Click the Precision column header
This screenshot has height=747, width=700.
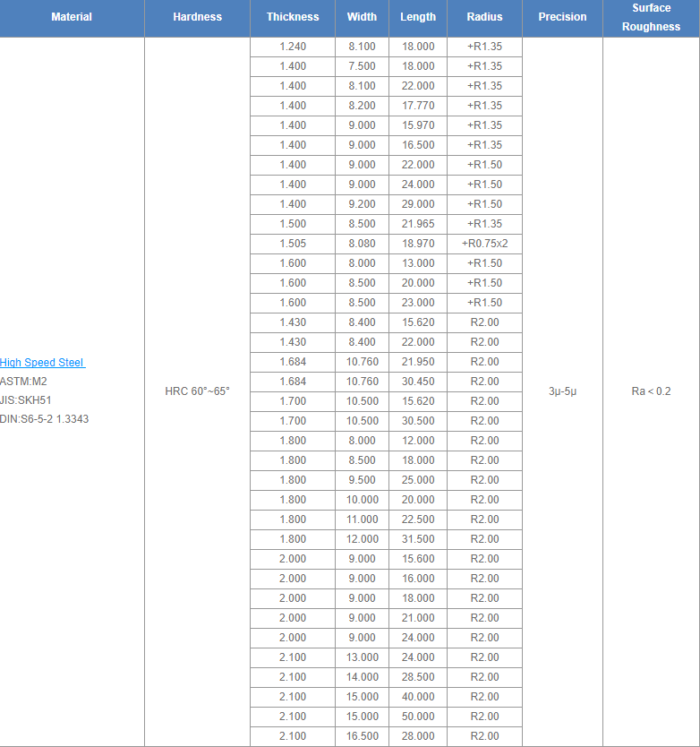pyautogui.click(x=562, y=17)
